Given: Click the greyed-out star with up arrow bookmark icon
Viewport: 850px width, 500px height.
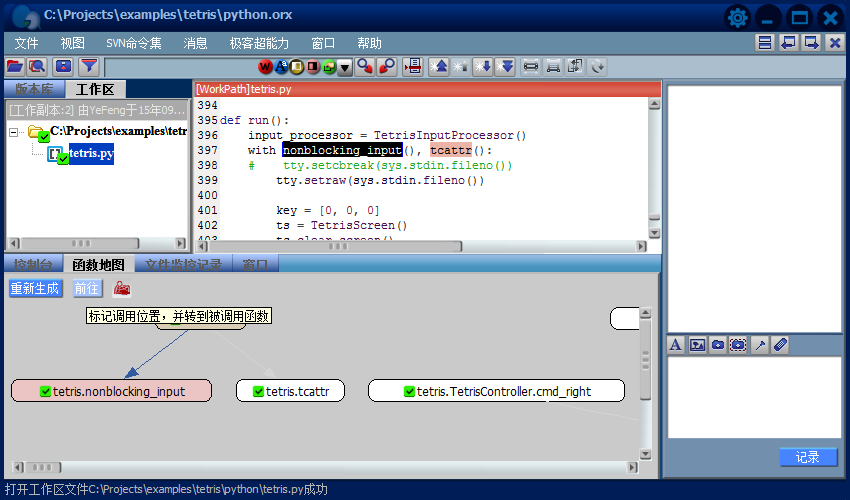Looking at the screenshot, I should [x=460, y=67].
